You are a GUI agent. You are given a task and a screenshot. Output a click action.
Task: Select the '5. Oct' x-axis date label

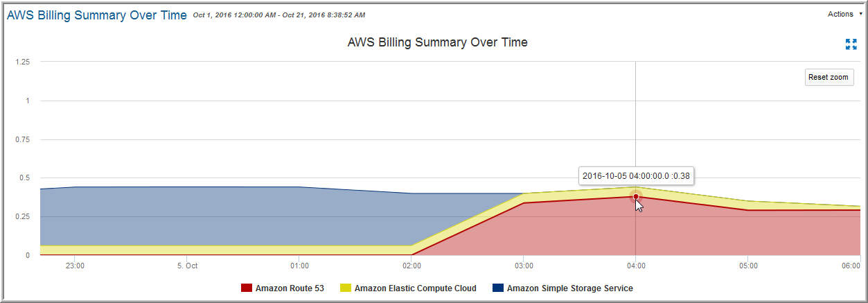point(187,266)
